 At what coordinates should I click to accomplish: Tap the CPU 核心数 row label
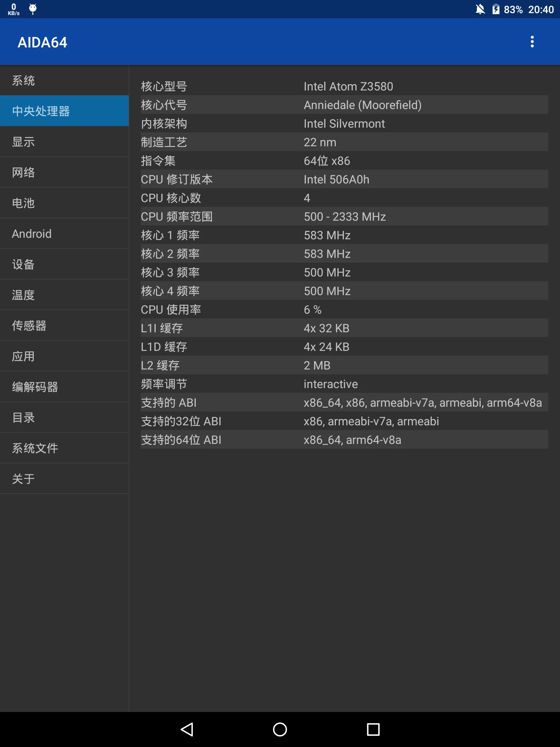(x=171, y=198)
